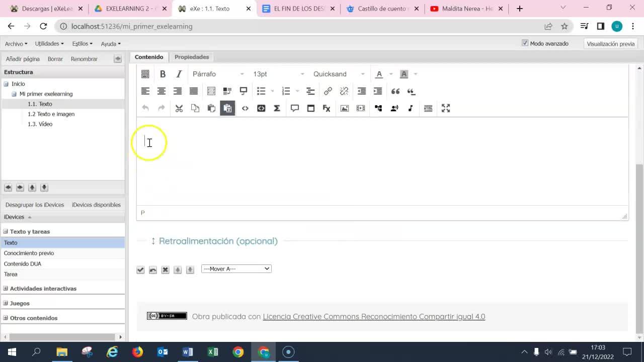Image resolution: width=644 pixels, height=362 pixels.
Task: Insert an audio file with the music note icon
Action: pos(411,108)
